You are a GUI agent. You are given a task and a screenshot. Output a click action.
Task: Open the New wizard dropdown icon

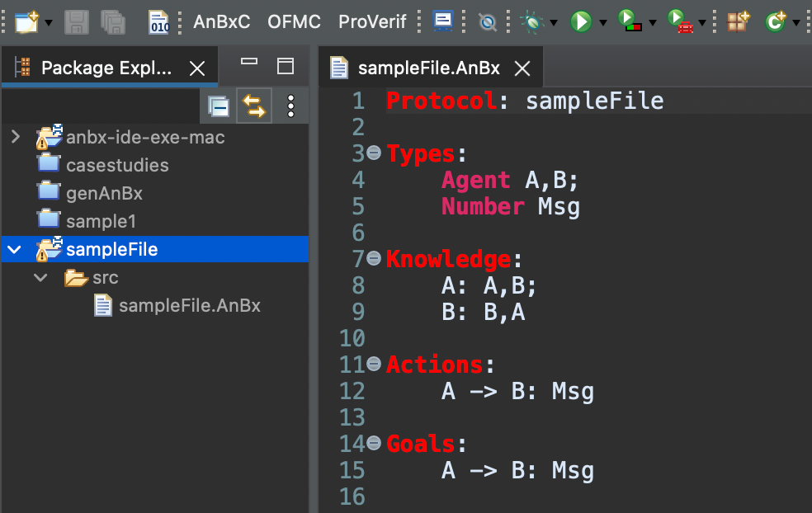pyautogui.click(x=48, y=22)
